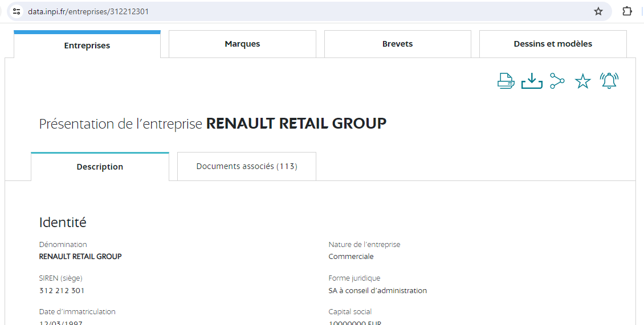Click the SIREN (siège) label
The image size is (644, 325).
61,278
